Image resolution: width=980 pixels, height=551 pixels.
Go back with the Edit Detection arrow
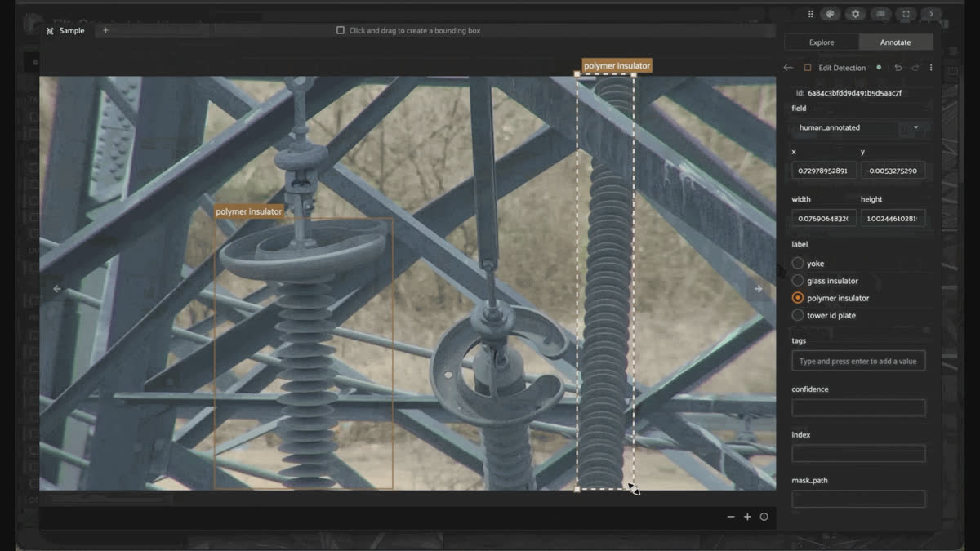(788, 68)
